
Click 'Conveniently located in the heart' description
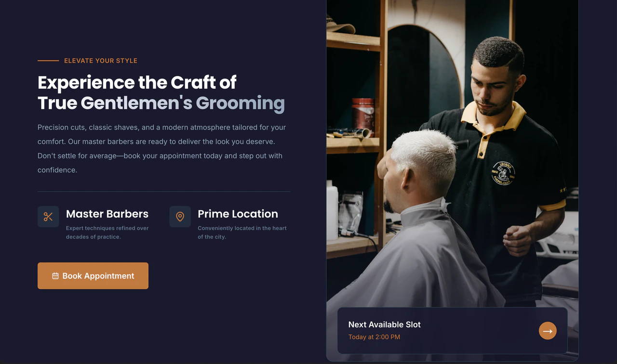tap(242, 233)
